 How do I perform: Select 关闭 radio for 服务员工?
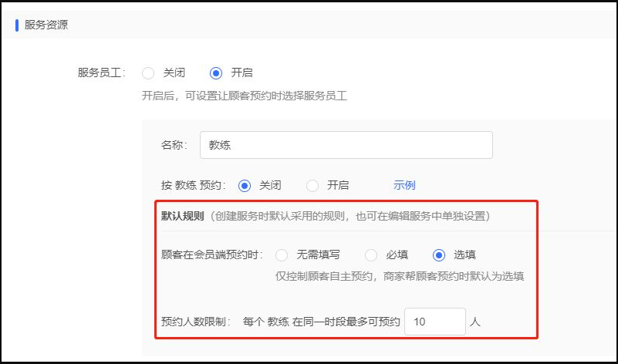[x=148, y=73]
